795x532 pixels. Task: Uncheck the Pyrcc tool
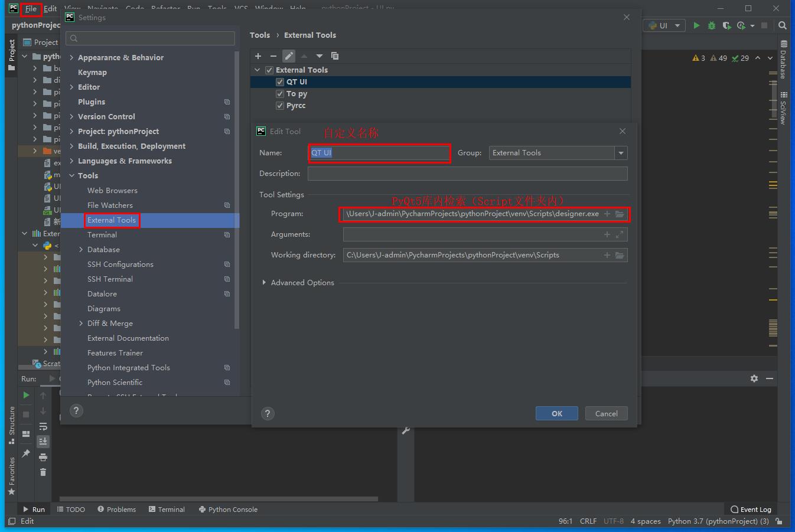[x=280, y=106]
